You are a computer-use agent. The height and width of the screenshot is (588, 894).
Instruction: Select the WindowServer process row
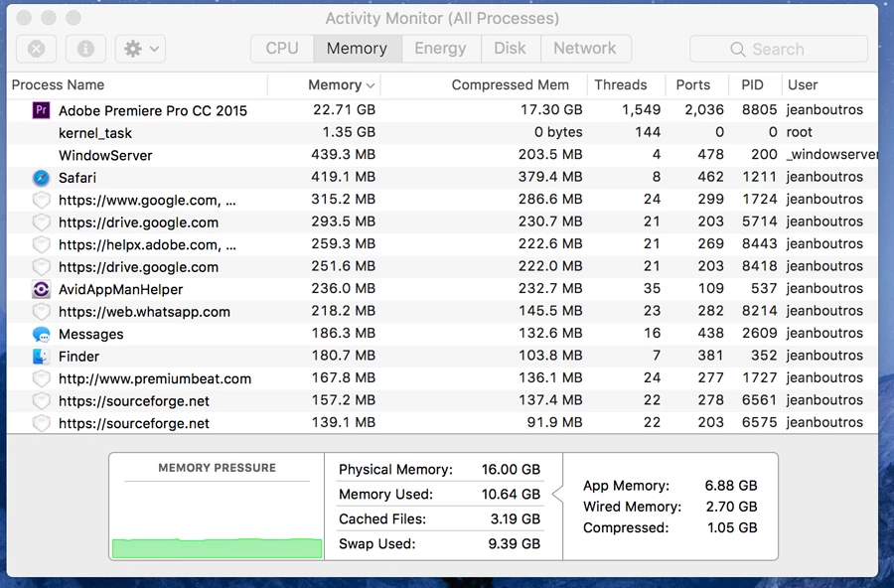(442, 155)
